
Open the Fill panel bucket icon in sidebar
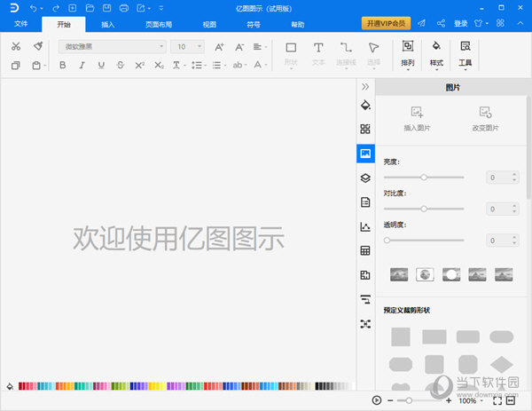click(365, 105)
